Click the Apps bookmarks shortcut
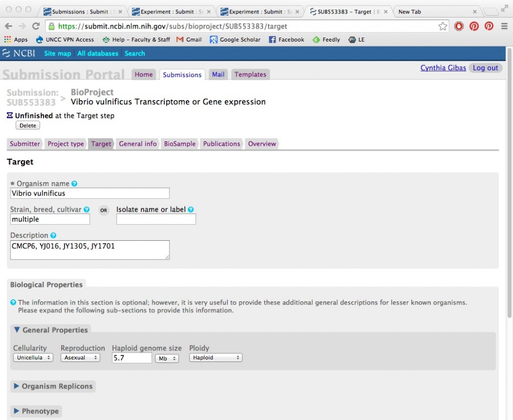 [16, 40]
